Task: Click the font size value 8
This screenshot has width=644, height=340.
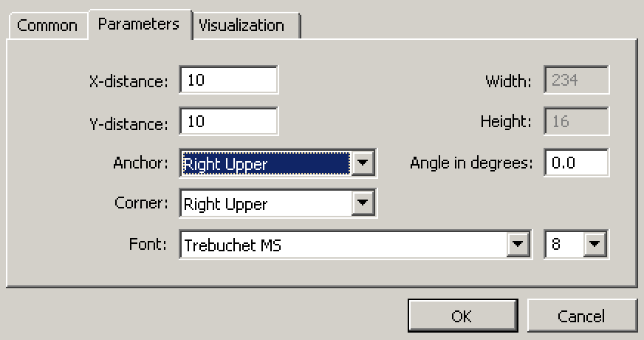Action: coord(563,245)
